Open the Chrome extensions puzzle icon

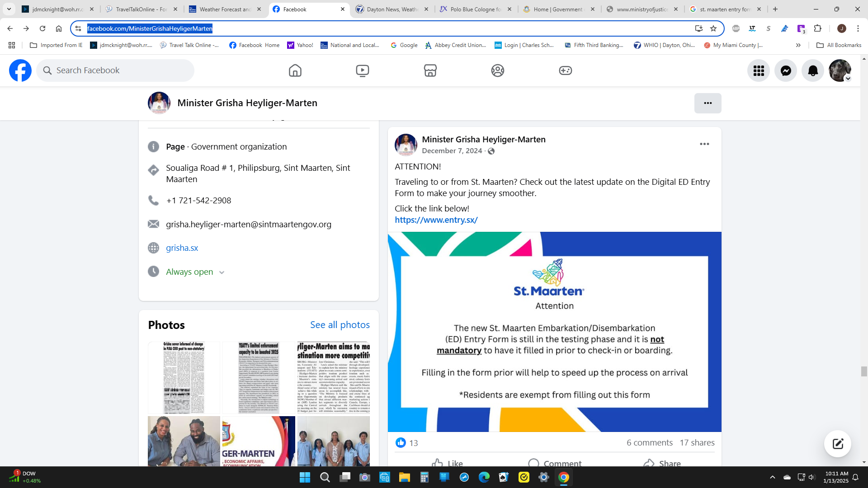coord(817,28)
